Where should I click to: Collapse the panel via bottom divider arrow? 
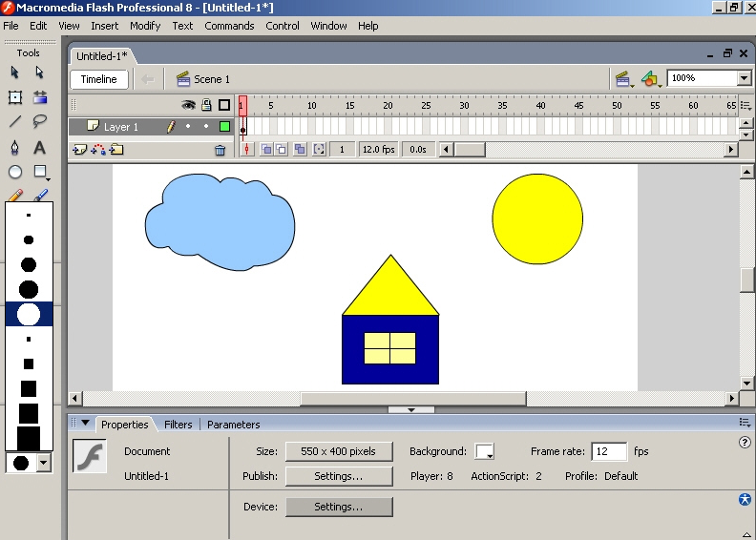click(411, 409)
